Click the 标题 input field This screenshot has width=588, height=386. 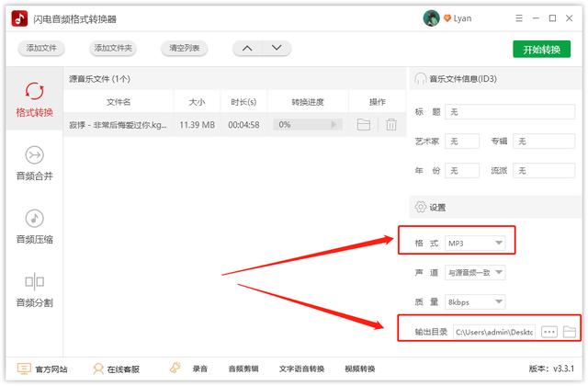pyautogui.click(x=510, y=112)
